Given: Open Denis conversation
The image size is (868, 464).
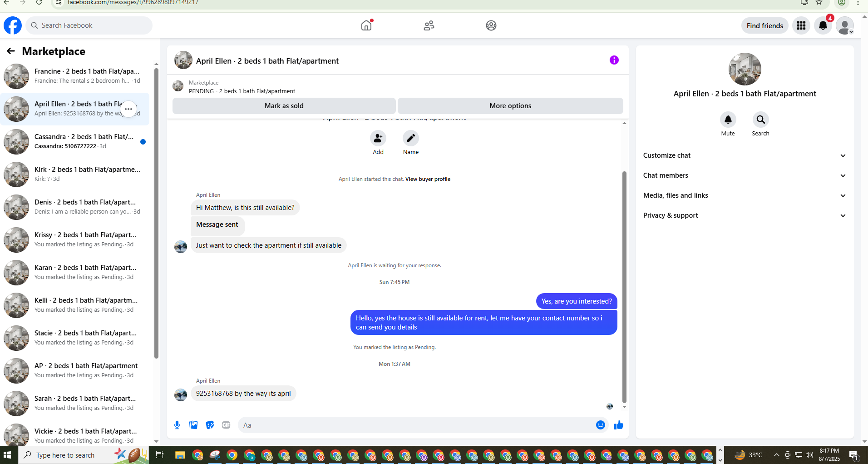Looking at the screenshot, I should (75, 207).
